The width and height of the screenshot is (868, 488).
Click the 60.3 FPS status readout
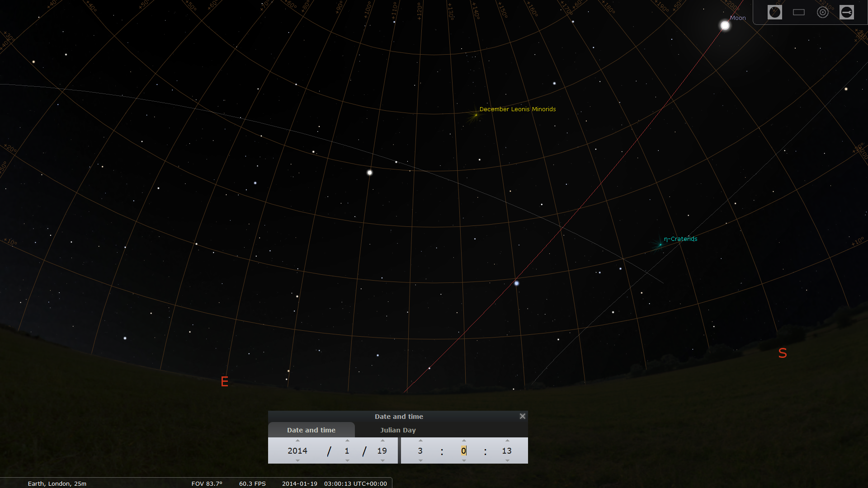[252, 483]
